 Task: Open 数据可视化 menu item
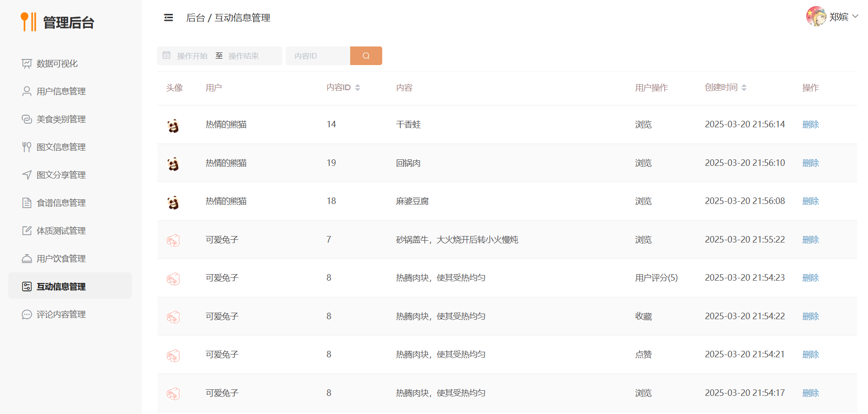point(70,64)
